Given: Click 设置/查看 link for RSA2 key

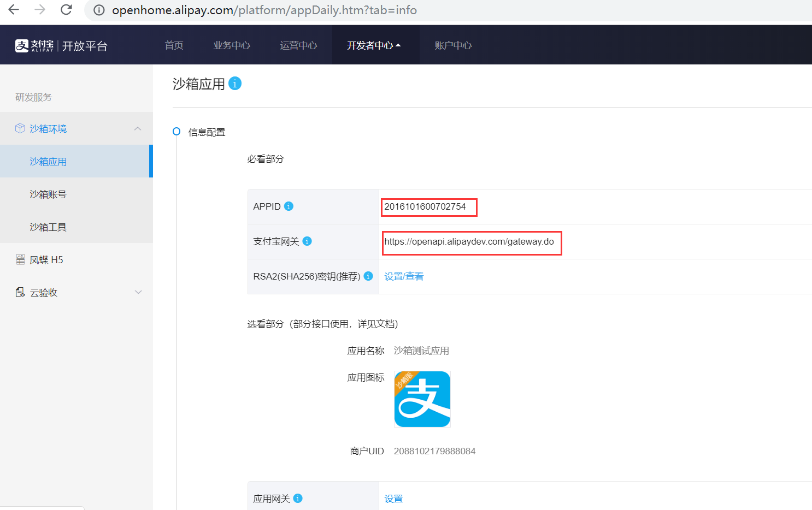Looking at the screenshot, I should tap(404, 276).
